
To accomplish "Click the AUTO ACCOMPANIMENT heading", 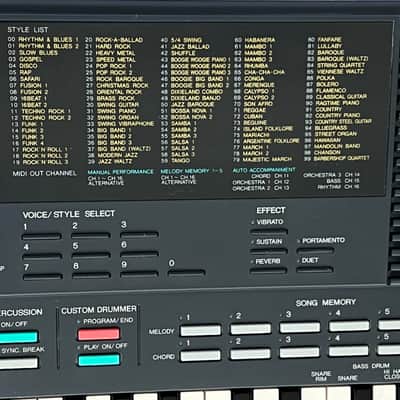I will [264, 170].
